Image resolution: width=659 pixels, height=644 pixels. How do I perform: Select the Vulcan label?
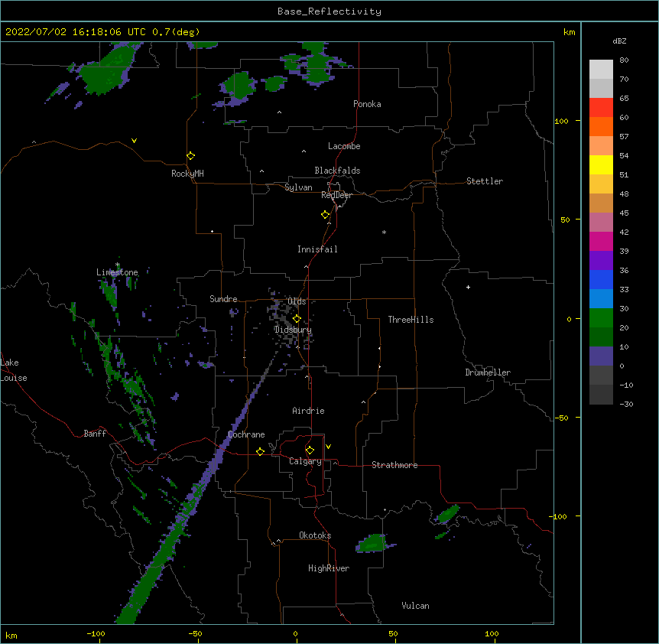coord(415,606)
